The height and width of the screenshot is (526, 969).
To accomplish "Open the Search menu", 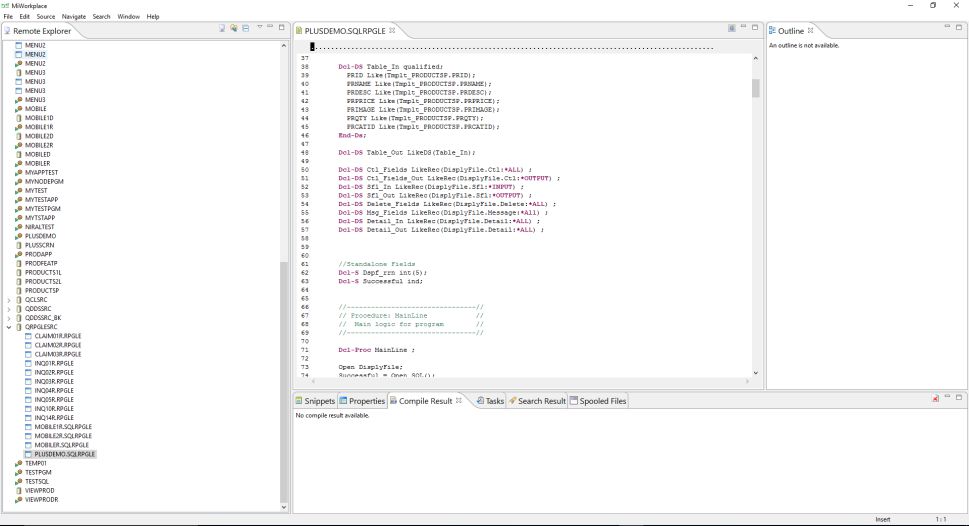I will 101,17.
